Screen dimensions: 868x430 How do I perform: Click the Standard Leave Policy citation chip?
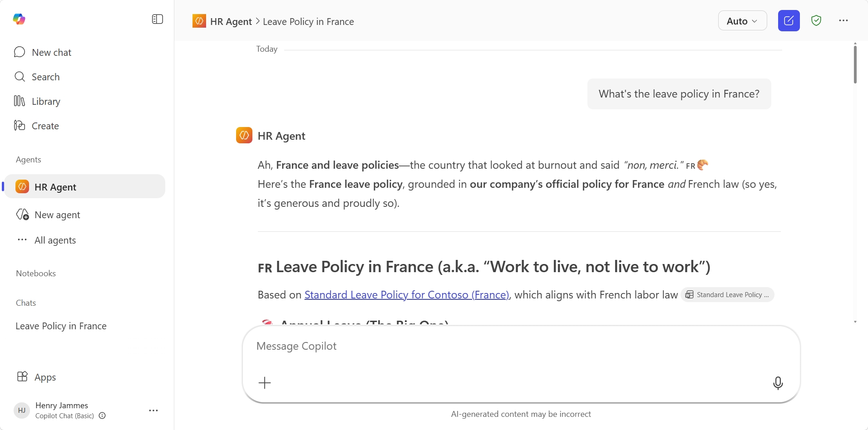pyautogui.click(x=727, y=295)
